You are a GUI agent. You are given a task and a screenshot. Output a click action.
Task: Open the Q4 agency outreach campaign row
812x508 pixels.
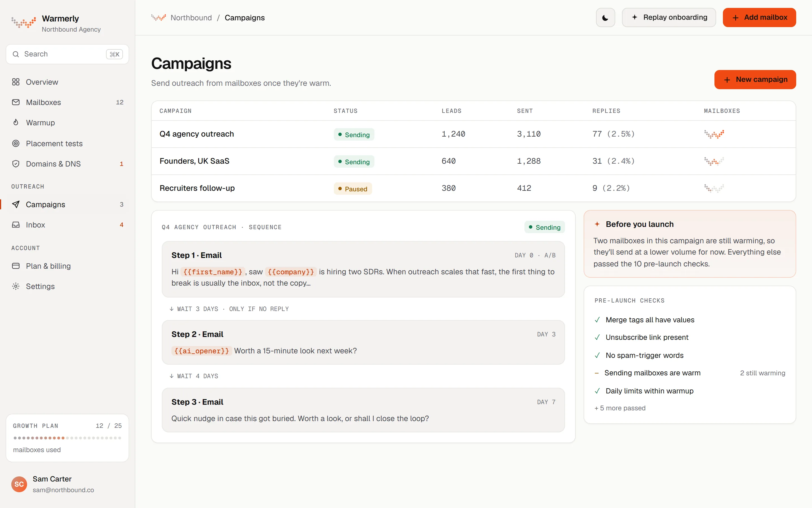pos(473,134)
